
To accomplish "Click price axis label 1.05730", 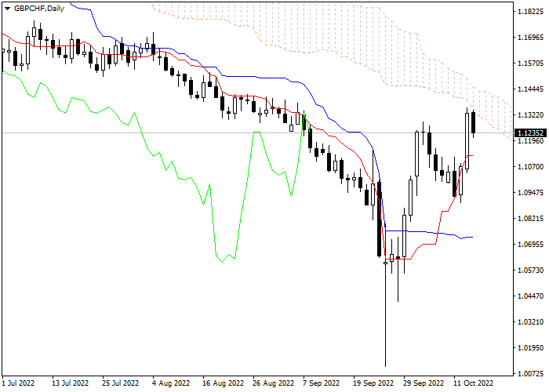I will 530,270.
